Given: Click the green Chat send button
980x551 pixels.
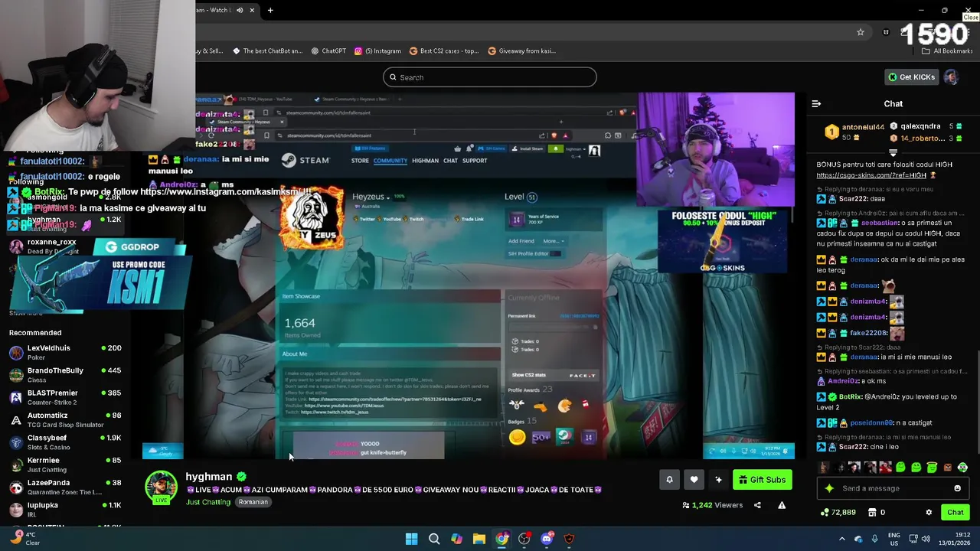Looking at the screenshot, I should [x=955, y=512].
